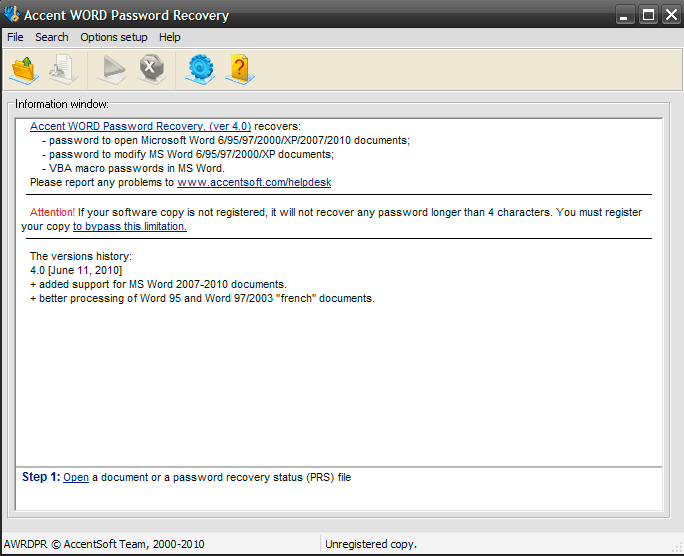Image resolution: width=684 pixels, height=556 pixels.
Task: Open the www.accentsoft.com/helpdesk link
Action: (x=254, y=182)
